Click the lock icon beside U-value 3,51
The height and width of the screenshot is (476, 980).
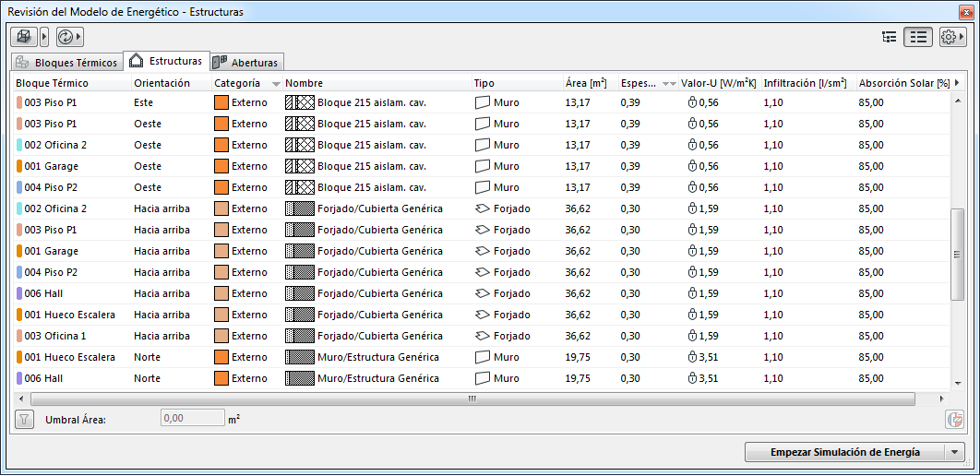pyautogui.click(x=693, y=357)
